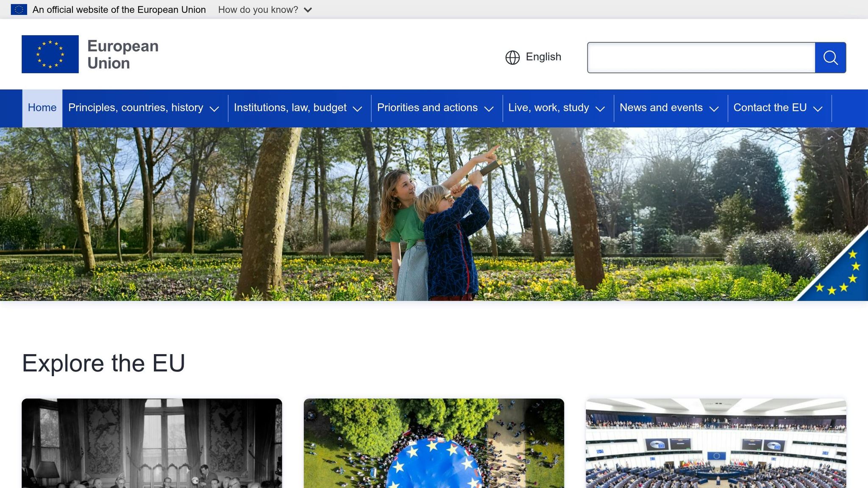This screenshot has height=488, width=868.
Task: Click chevron next to Principles, countries, history
Action: pos(214,109)
